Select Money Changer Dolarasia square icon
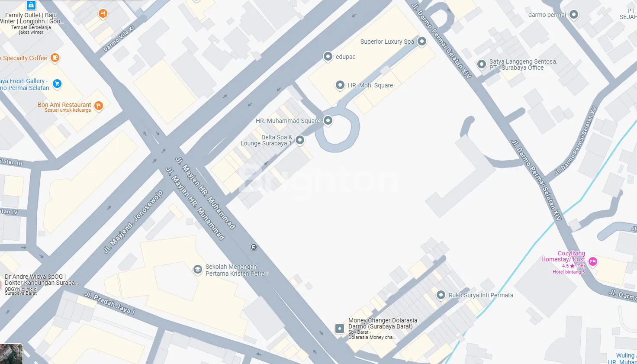This screenshot has width=637, height=364. [340, 329]
